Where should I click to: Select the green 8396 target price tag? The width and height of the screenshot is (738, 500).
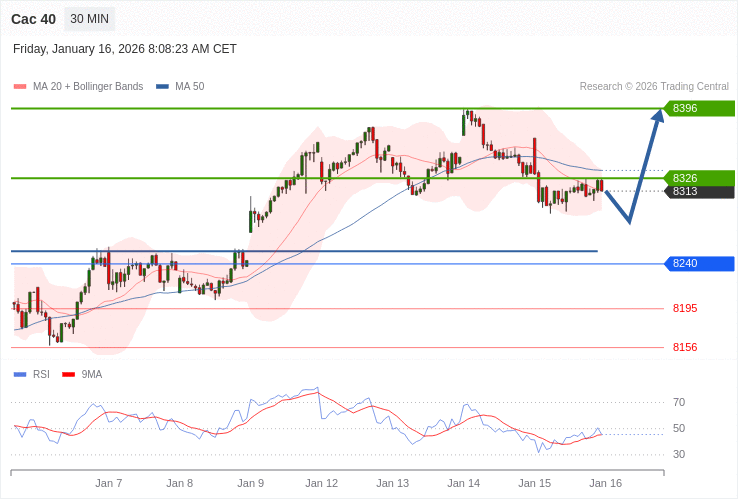click(x=699, y=108)
